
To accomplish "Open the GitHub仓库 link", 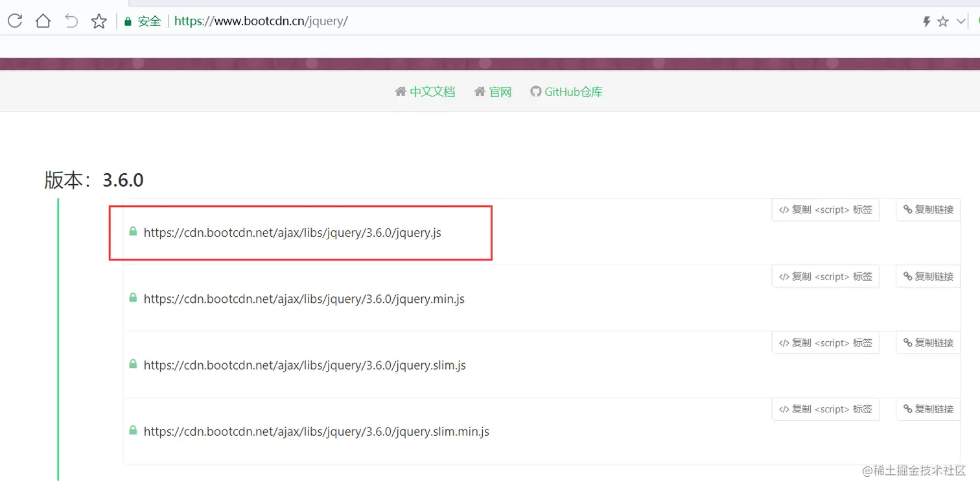I will pos(574,92).
